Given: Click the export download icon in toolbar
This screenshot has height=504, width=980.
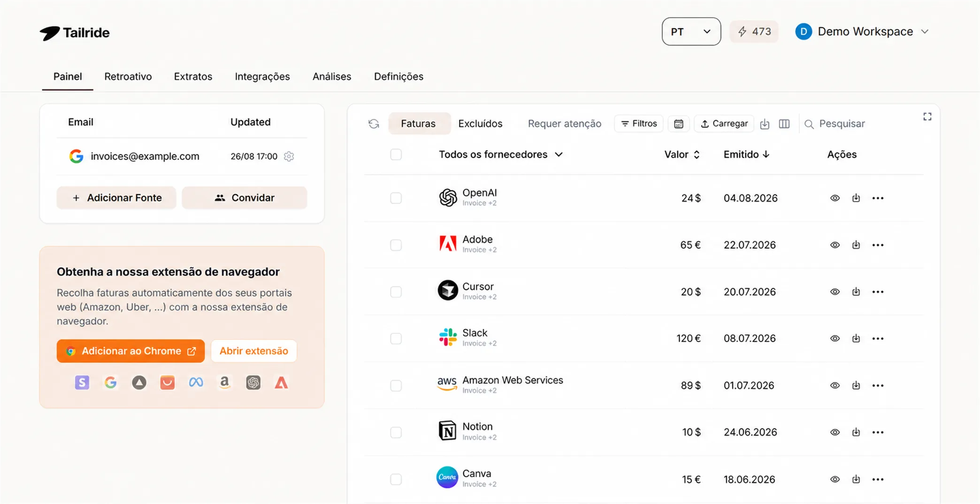Looking at the screenshot, I should click(x=765, y=123).
